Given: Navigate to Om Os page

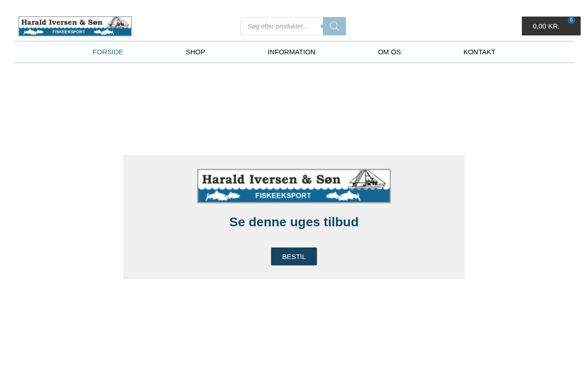Looking at the screenshot, I should [390, 52].
